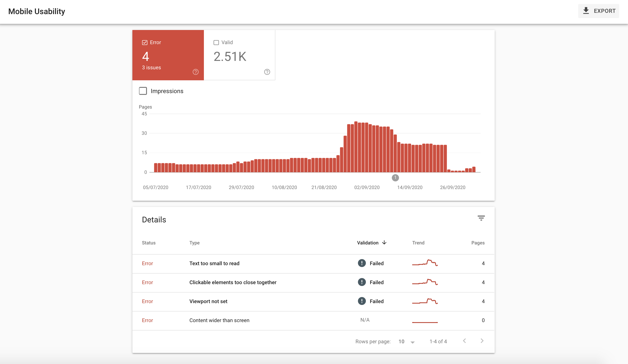
Task: Click the Export button
Action: 599,11
